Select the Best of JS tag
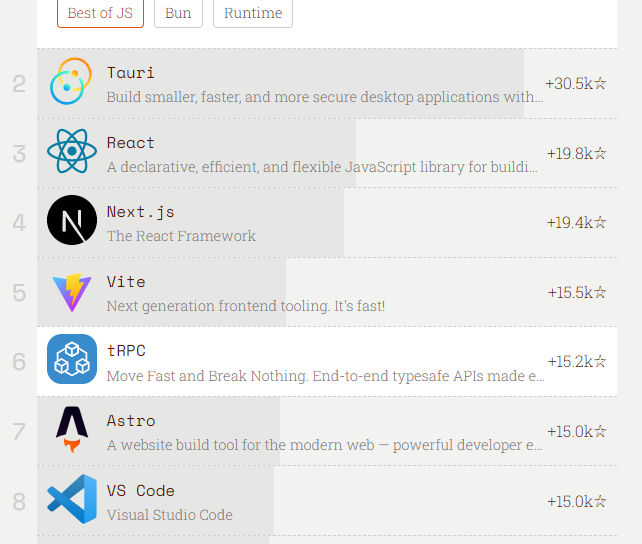642x544 pixels. pyautogui.click(x=101, y=13)
